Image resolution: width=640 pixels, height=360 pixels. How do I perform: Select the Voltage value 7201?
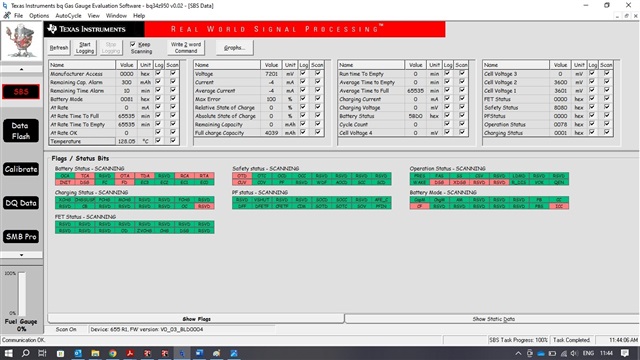click(271, 74)
